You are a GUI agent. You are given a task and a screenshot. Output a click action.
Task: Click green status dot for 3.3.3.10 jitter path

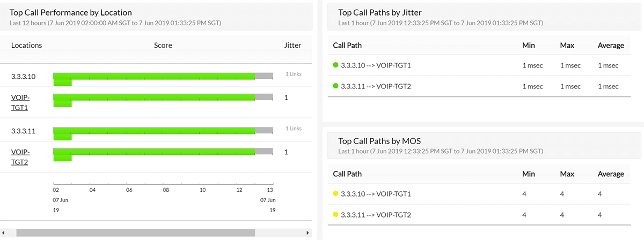[336, 65]
